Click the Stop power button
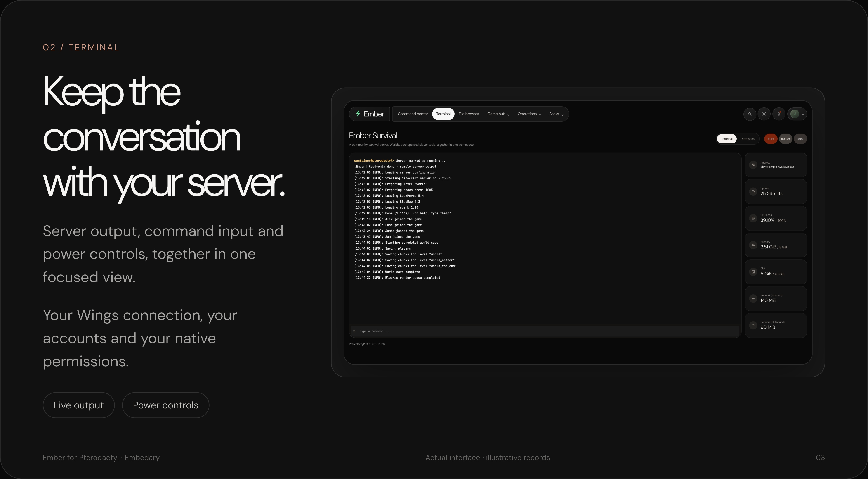Viewport: 868px width, 479px height. (x=800, y=139)
